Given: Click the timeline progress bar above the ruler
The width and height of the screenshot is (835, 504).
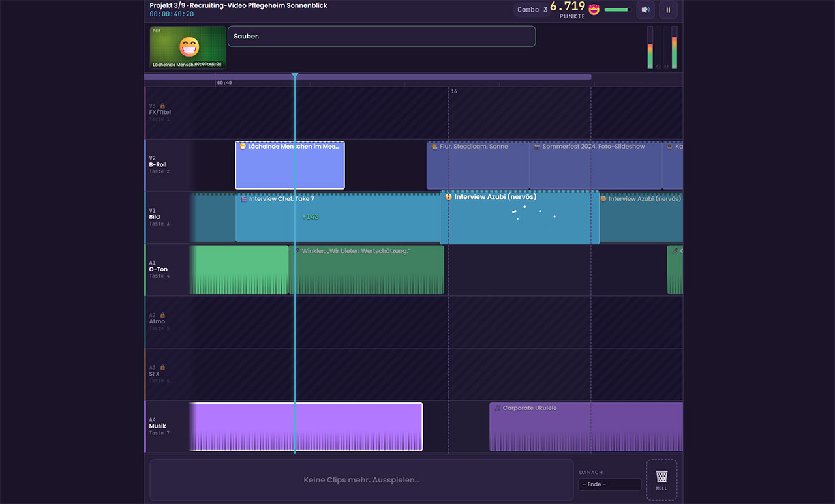Looking at the screenshot, I should pos(368,76).
